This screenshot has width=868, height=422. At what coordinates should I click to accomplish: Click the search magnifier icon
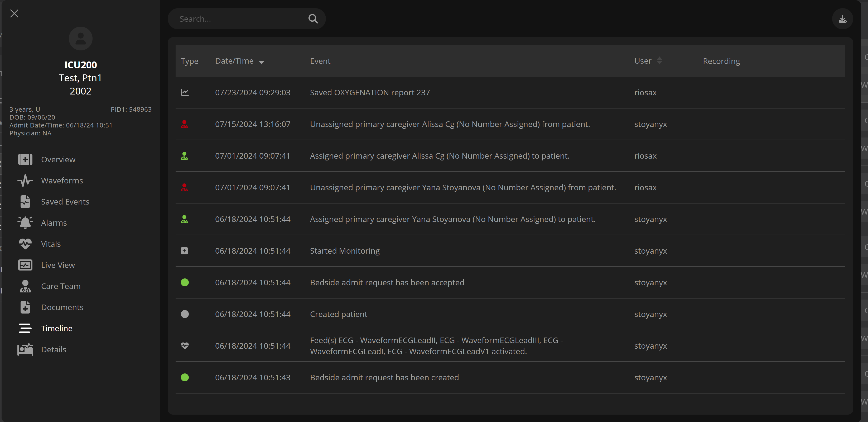pyautogui.click(x=313, y=19)
